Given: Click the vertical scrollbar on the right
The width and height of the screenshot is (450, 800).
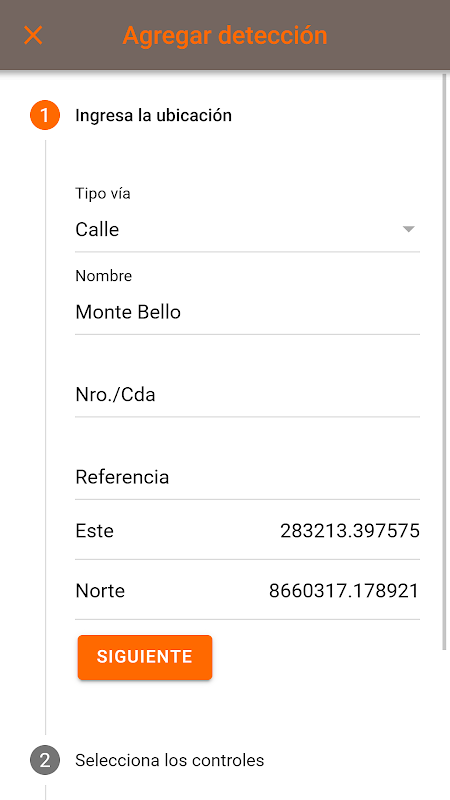Looking at the screenshot, I should coord(444,362).
